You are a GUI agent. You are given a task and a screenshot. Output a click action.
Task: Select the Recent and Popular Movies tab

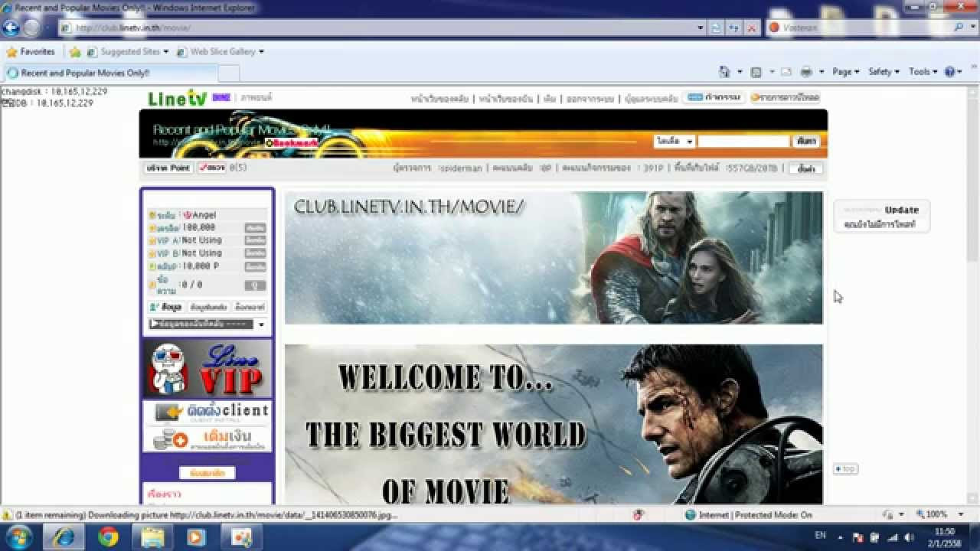point(109,73)
